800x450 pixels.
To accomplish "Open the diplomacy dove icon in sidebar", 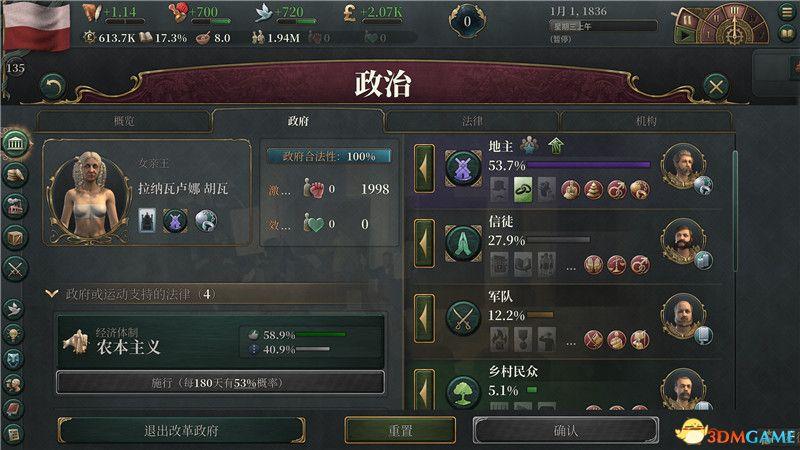I will [x=14, y=308].
